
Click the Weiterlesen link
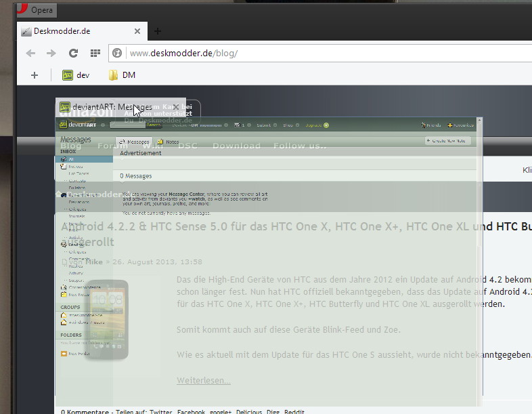coord(204,380)
